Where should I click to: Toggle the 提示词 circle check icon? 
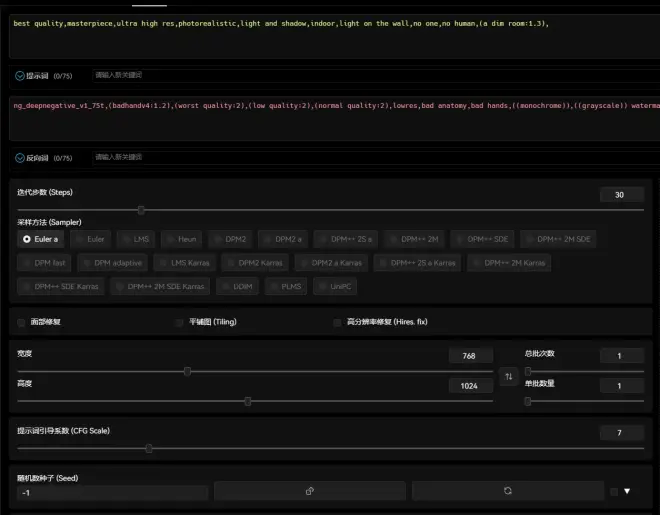pos(20,76)
